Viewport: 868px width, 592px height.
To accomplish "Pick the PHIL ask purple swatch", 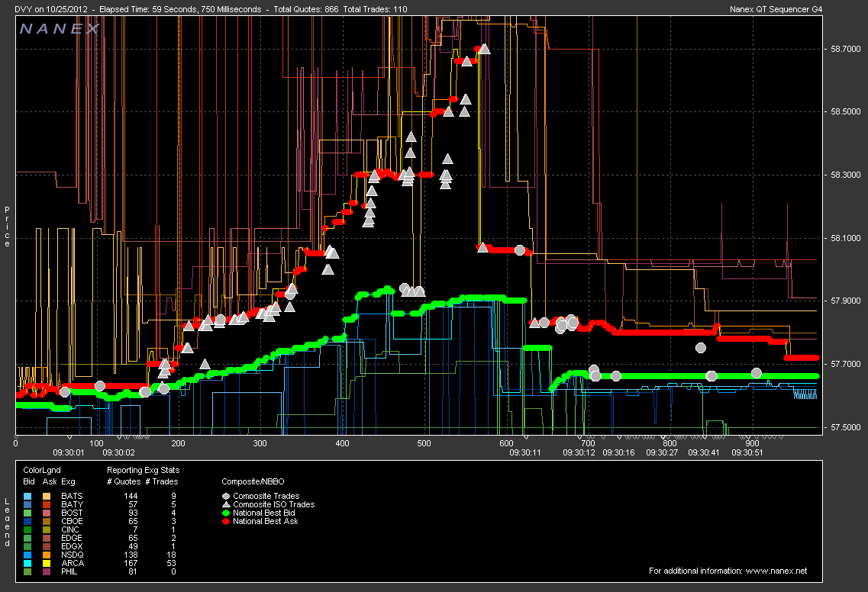I will (x=47, y=571).
